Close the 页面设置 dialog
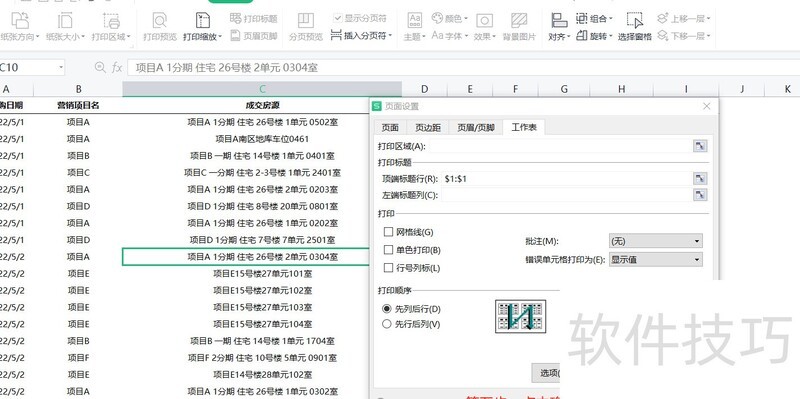 click(707, 106)
